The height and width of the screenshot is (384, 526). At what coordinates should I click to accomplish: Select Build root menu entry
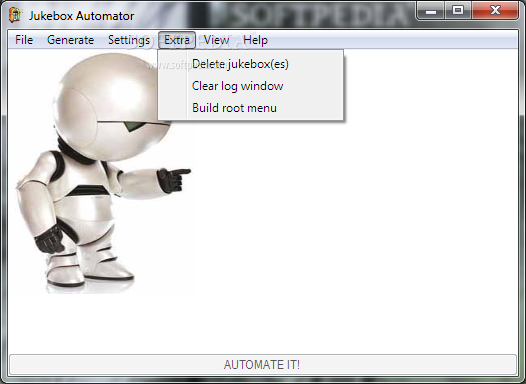pyautogui.click(x=251, y=108)
